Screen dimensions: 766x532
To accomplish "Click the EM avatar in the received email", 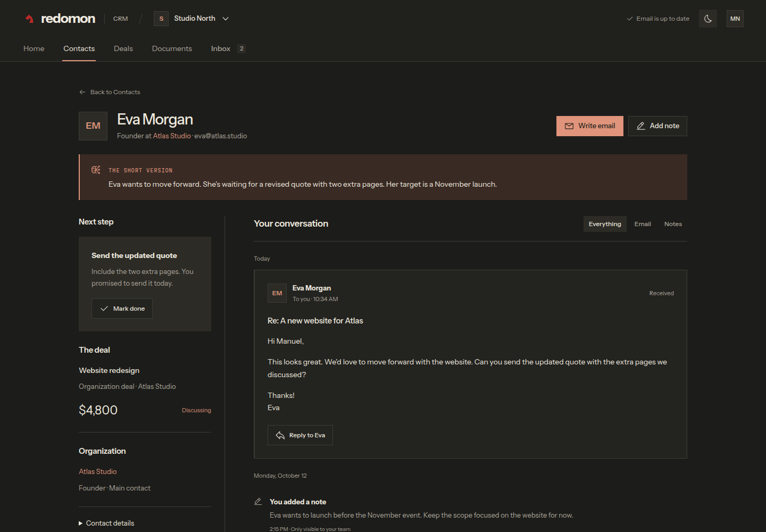I will point(277,293).
